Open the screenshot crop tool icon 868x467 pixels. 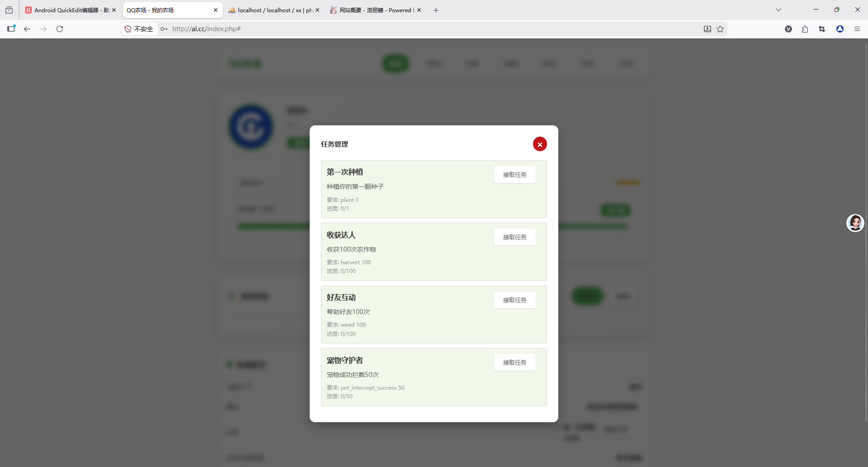(822, 29)
